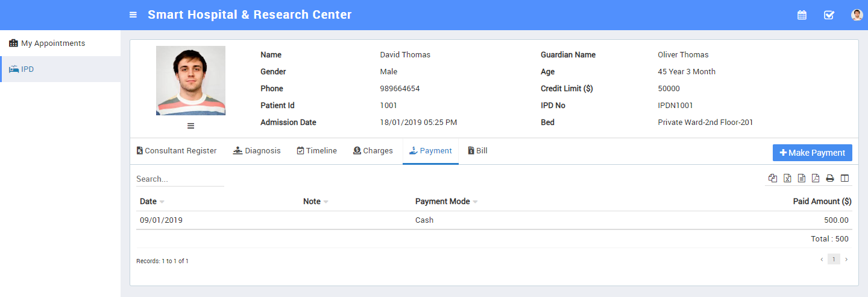Click the Search payments field
Viewport: 868px width, 297px height.
pyautogui.click(x=180, y=179)
